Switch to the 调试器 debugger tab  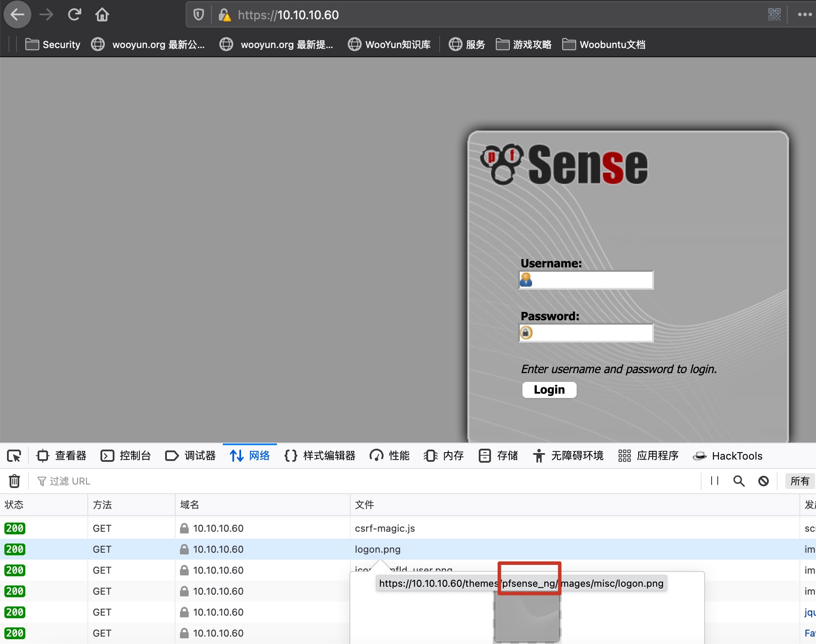point(190,456)
